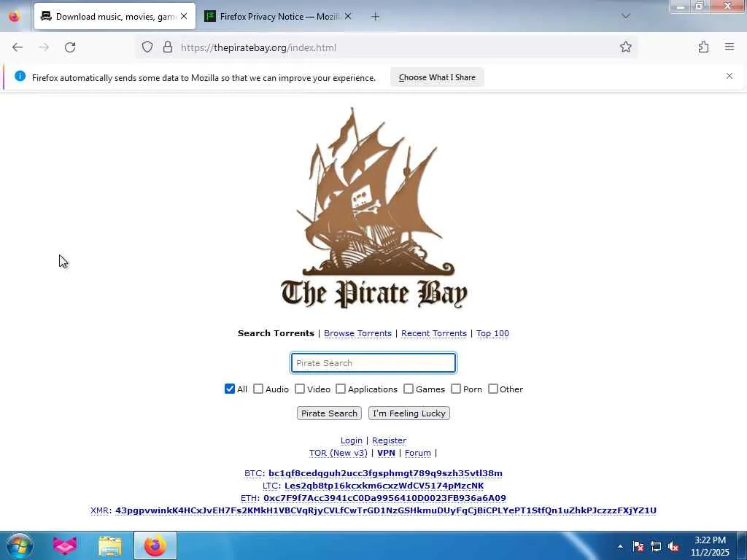Check the Audio category checkbox
The height and width of the screenshot is (560, 747).
(258, 389)
